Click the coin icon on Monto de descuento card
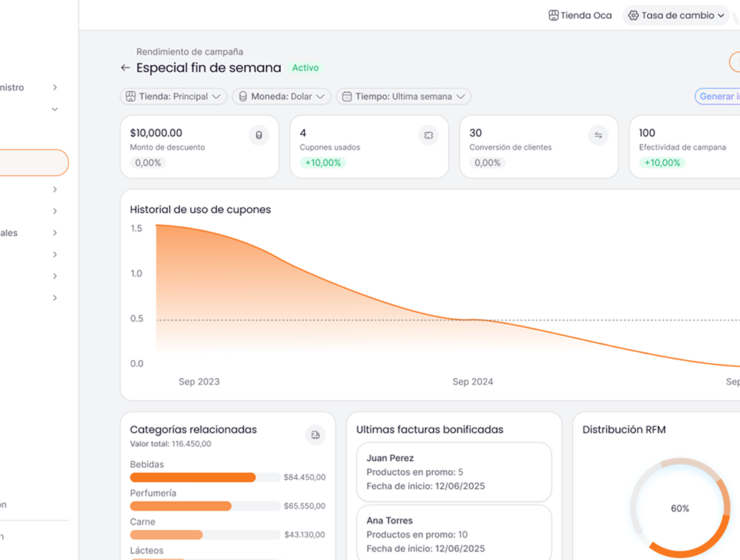 point(259,135)
